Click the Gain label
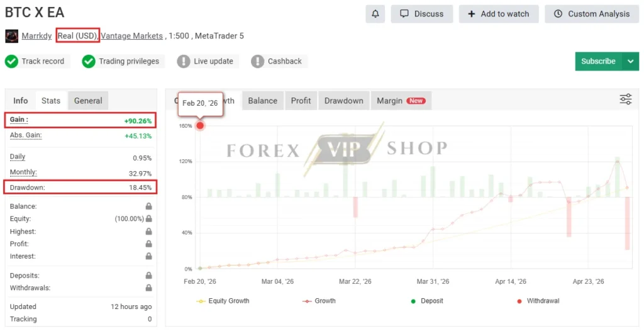The height and width of the screenshot is (331, 644). tap(19, 120)
